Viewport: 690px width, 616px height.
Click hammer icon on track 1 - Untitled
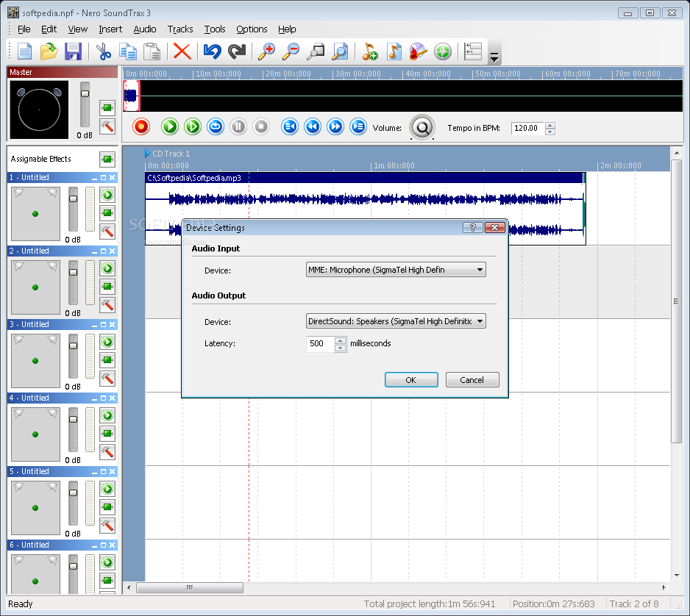coord(107,232)
